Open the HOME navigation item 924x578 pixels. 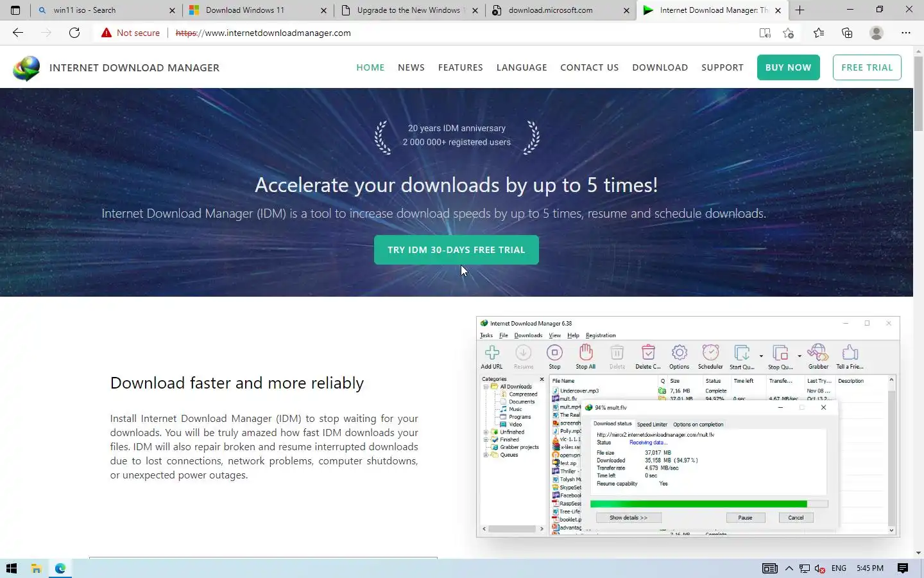pyautogui.click(x=370, y=67)
